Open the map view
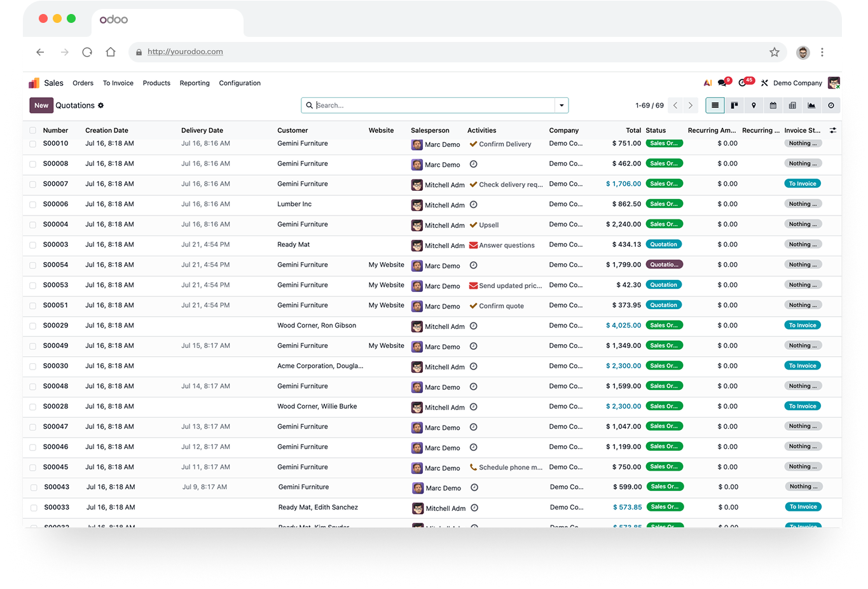This screenshot has height=589, width=868. 754,106
